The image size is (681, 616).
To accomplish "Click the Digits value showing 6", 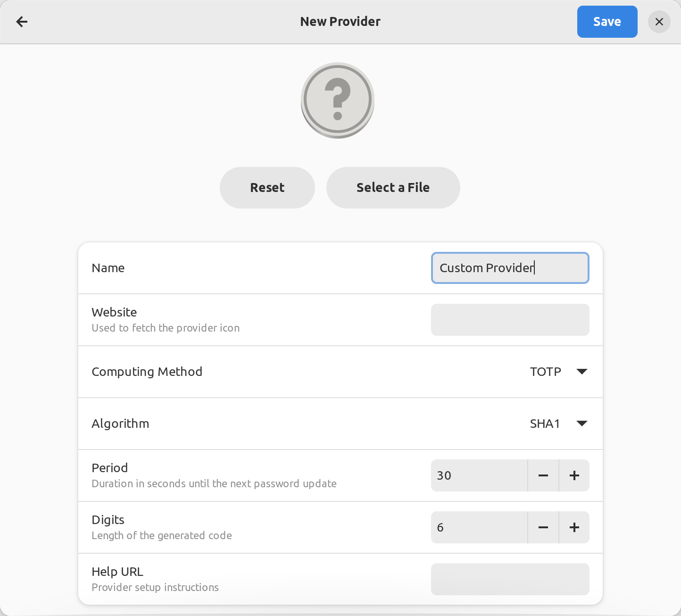I will (x=472, y=527).
